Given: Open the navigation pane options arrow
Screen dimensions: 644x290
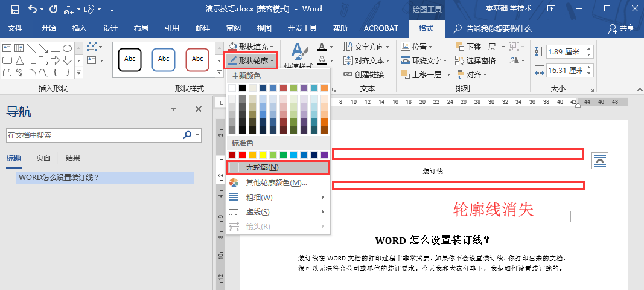Looking at the screenshot, I should pyautogui.click(x=173, y=109).
